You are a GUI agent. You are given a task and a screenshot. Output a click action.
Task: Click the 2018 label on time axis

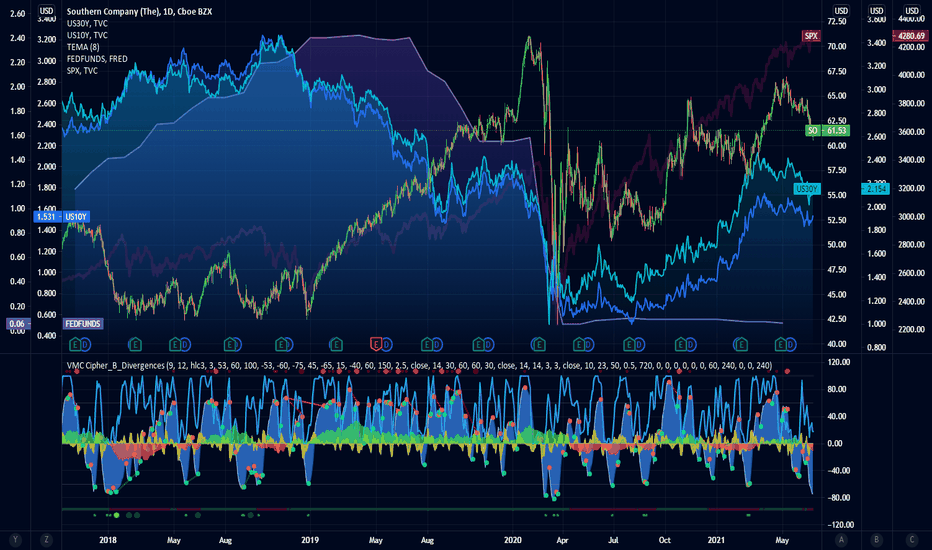(108, 540)
